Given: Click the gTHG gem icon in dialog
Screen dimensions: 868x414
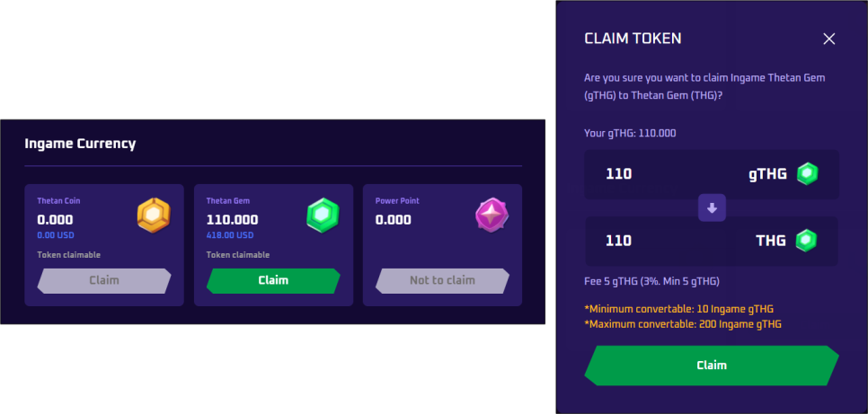Looking at the screenshot, I should click(807, 174).
